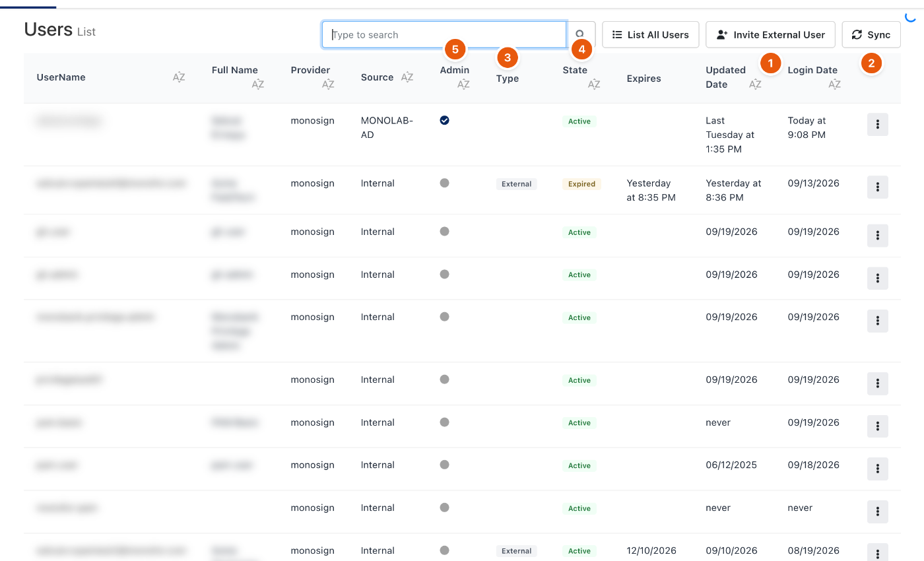Click List All Users button
The image size is (924, 561).
[651, 35]
